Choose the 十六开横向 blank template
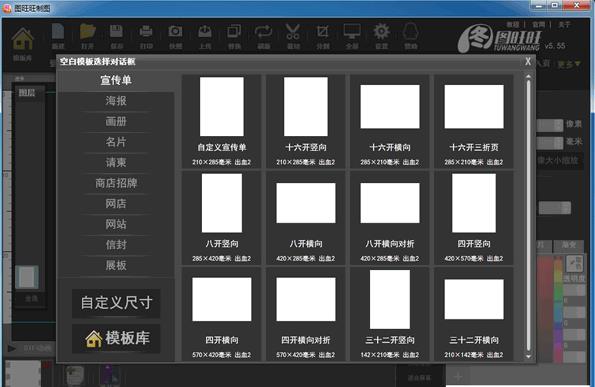This screenshot has width=595, height=387. pos(390,121)
